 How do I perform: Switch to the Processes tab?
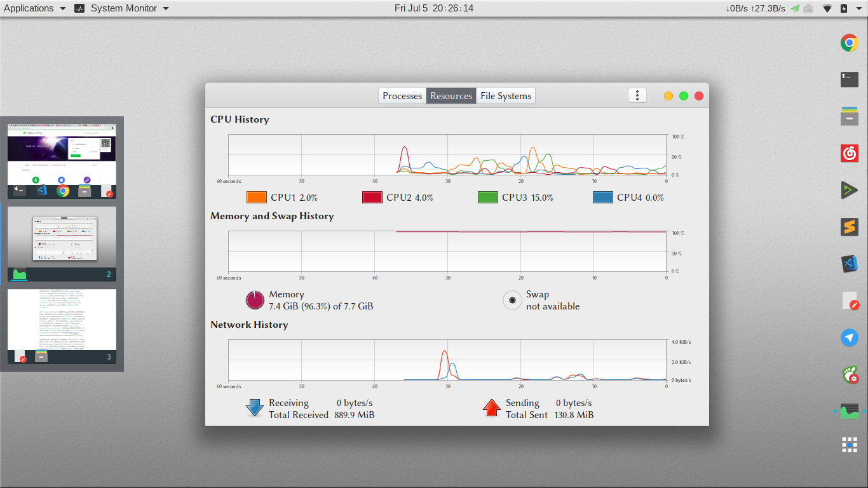point(402,96)
